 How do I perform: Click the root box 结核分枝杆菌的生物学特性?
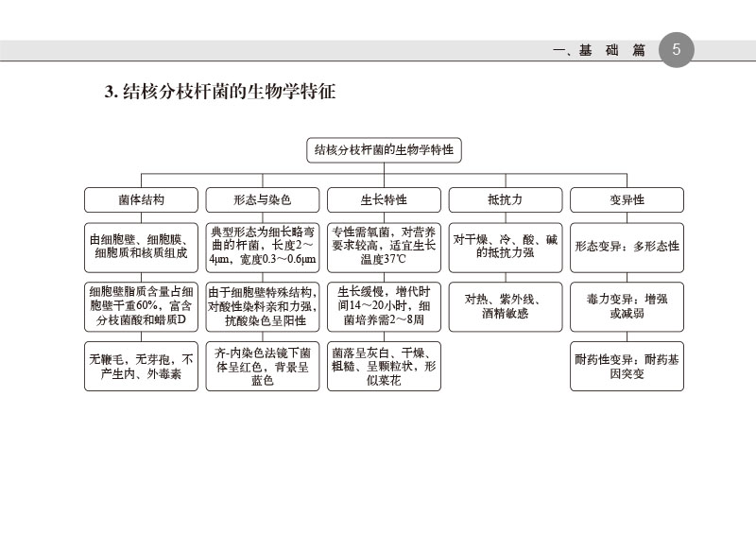(x=384, y=150)
